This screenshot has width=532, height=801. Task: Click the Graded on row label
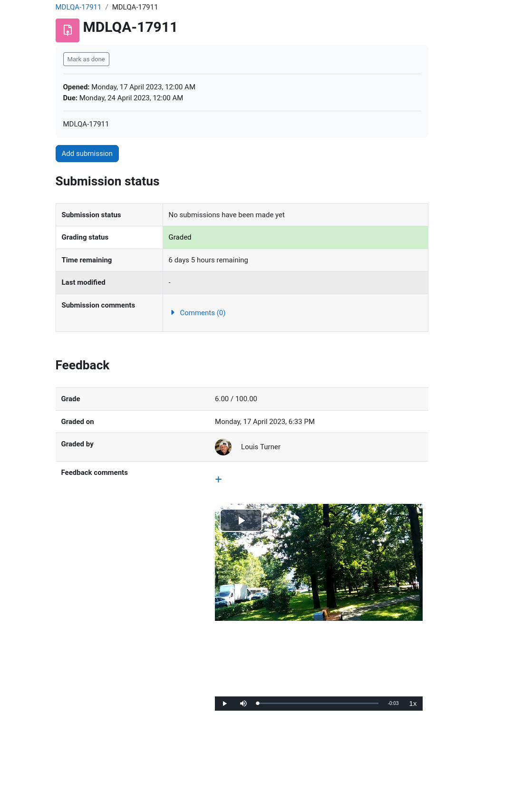click(77, 422)
